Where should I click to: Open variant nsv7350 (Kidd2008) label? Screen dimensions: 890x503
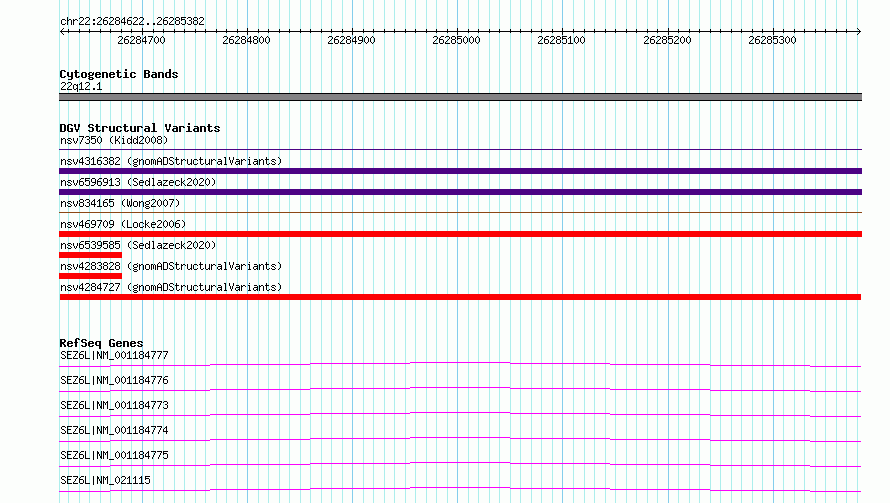(114, 140)
